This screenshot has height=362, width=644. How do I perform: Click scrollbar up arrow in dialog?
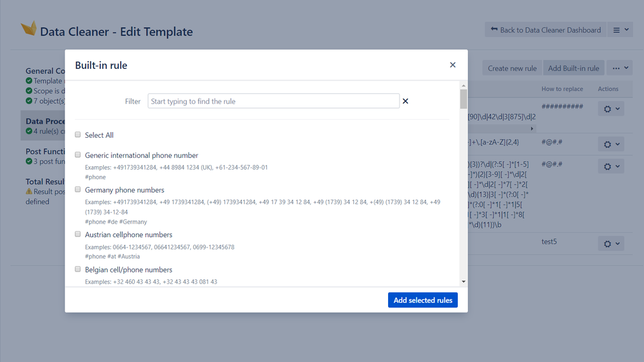coord(463,86)
